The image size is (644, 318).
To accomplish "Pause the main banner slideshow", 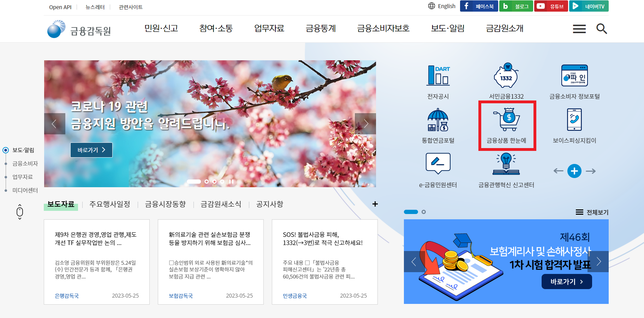I will [231, 182].
